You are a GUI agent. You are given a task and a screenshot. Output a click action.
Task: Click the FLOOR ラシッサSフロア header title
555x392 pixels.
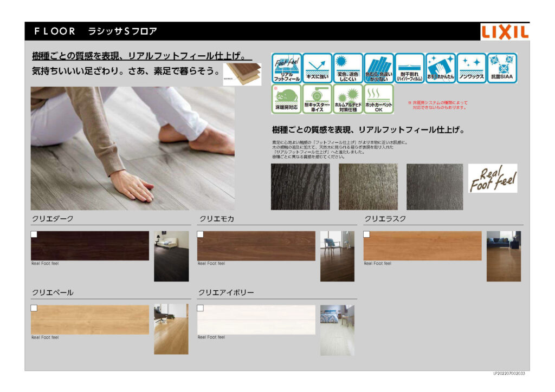coord(95,31)
